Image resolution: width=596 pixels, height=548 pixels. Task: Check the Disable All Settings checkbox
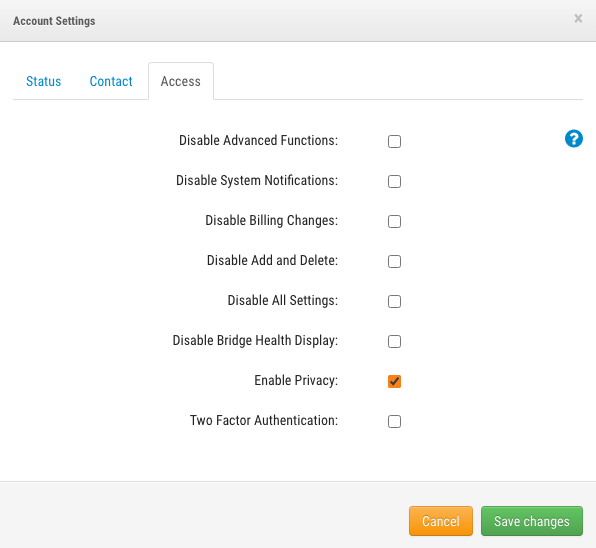pyautogui.click(x=394, y=301)
